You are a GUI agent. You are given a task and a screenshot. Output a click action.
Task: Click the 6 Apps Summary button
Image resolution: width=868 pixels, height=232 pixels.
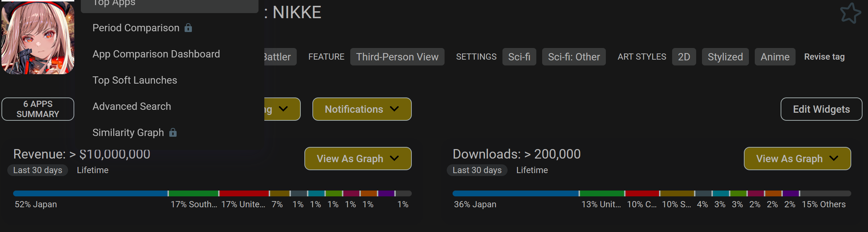click(x=38, y=109)
